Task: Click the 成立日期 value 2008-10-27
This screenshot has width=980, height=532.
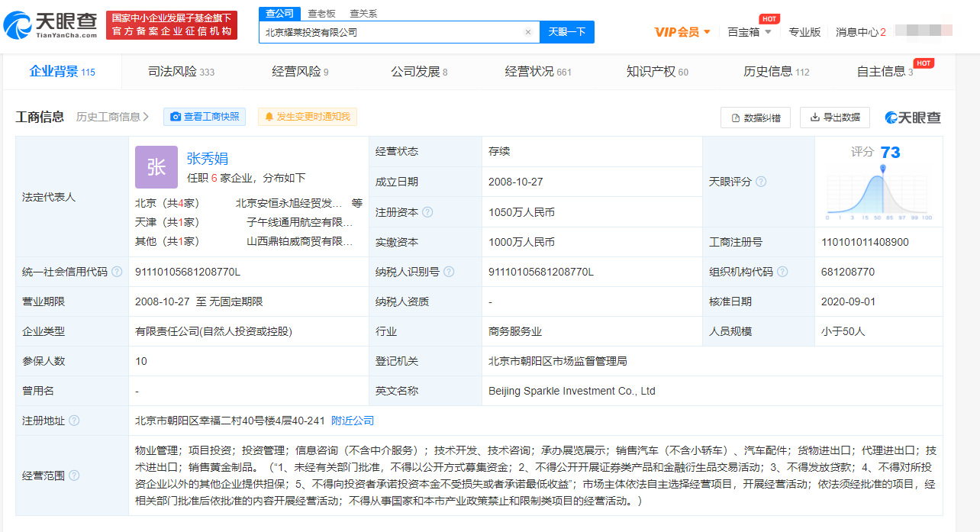Action: [x=514, y=182]
